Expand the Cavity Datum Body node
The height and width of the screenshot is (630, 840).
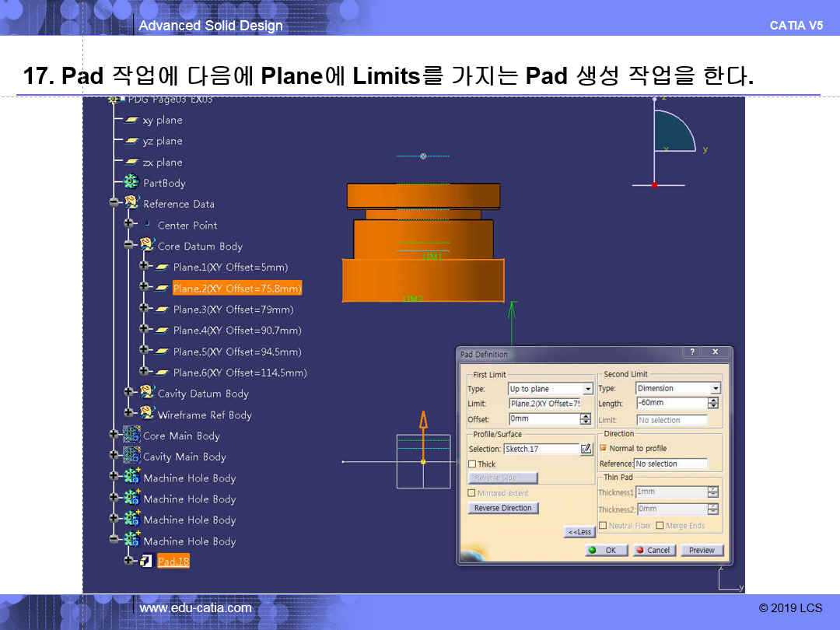(128, 394)
